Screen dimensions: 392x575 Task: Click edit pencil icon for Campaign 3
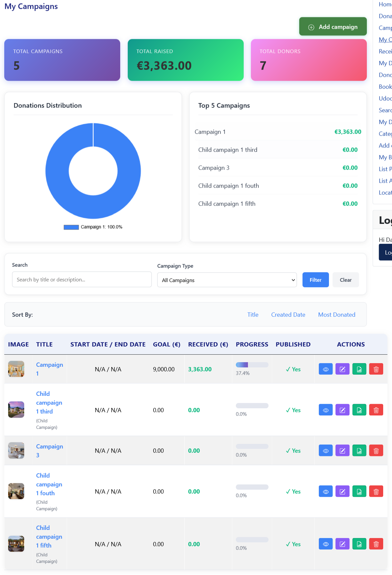point(342,451)
